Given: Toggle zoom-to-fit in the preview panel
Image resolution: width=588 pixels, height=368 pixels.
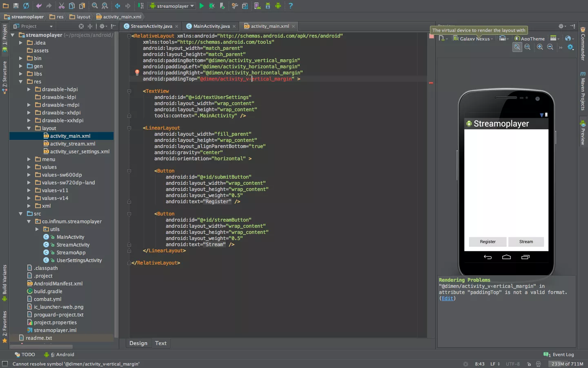Looking at the screenshot, I should 517,47.
